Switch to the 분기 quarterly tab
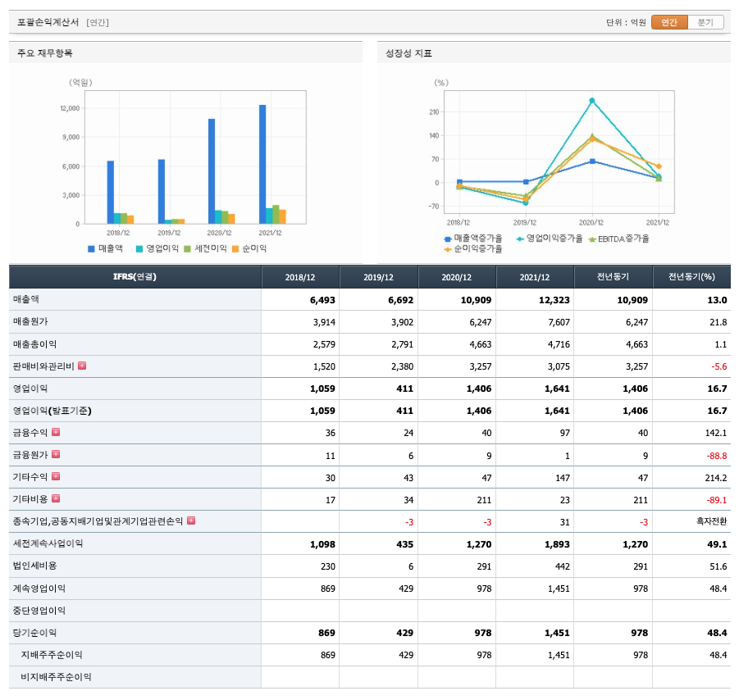The width and height of the screenshot is (739, 700). (705, 22)
